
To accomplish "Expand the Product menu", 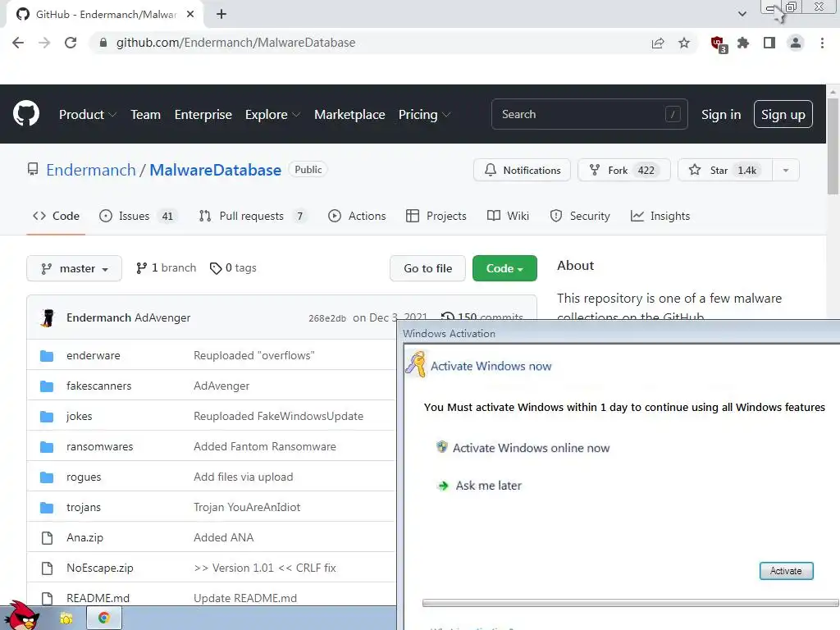I will [x=88, y=115].
